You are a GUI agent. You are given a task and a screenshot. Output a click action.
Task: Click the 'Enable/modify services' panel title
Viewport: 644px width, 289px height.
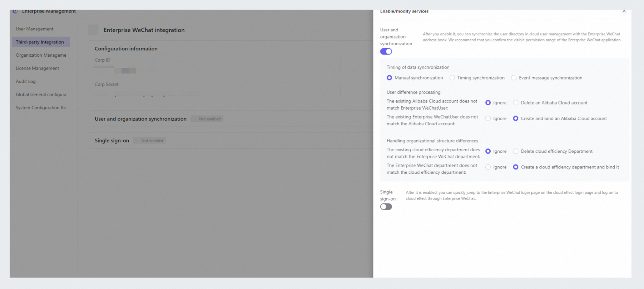[x=404, y=11]
